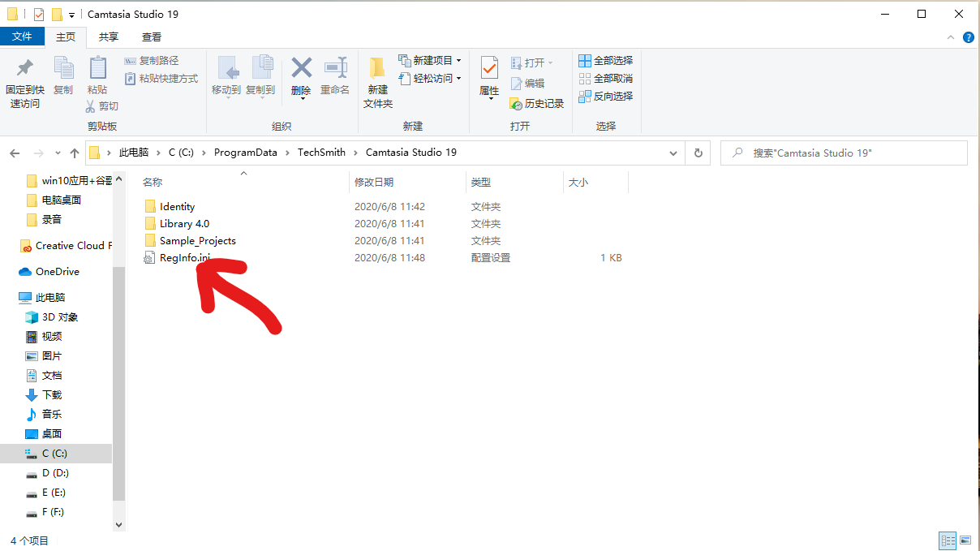
Task: Expand the Easy Access (轻松访问) dropdown
Action: pos(458,79)
